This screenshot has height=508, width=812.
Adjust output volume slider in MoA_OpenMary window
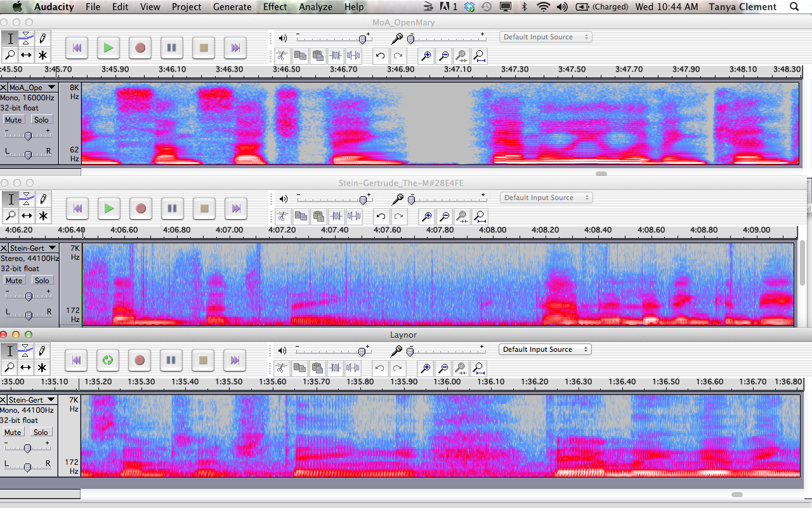pos(362,39)
